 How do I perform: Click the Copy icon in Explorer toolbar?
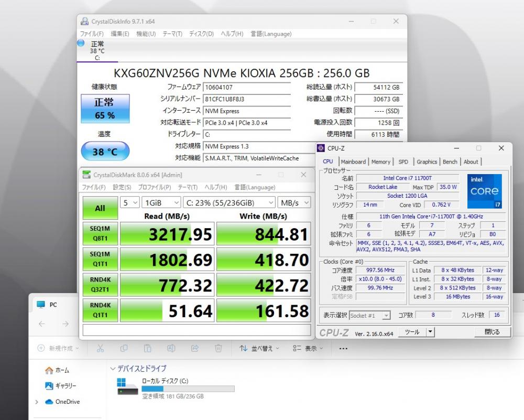tap(124, 348)
